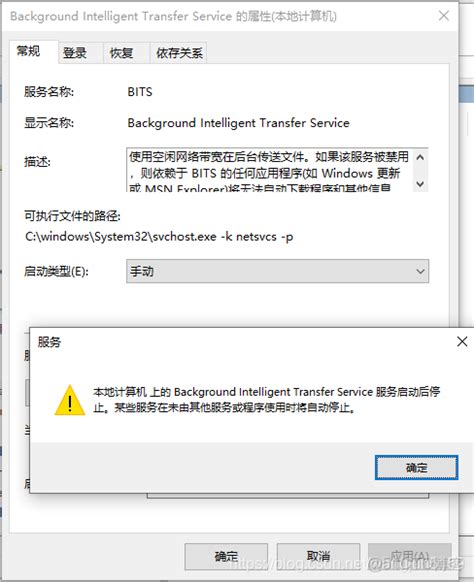
Task: Close the BITS properties window
Action: 444,16
